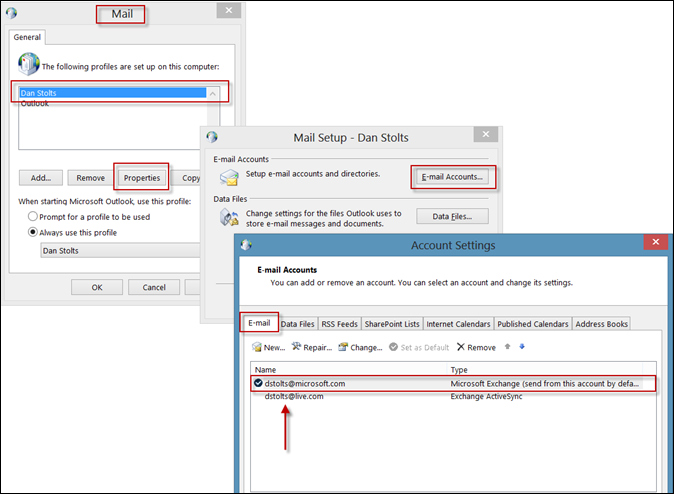Click the grayed Set as Default button
The height and width of the screenshot is (494, 674).
(419, 347)
